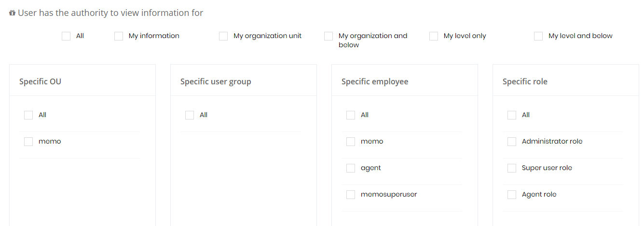Screen dimensions: 644x226
Task: Enable Administrator role checkbox
Action: click(512, 142)
